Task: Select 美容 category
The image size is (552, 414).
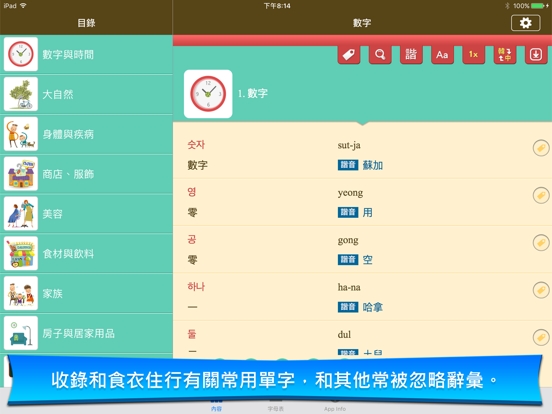Action: [86, 214]
